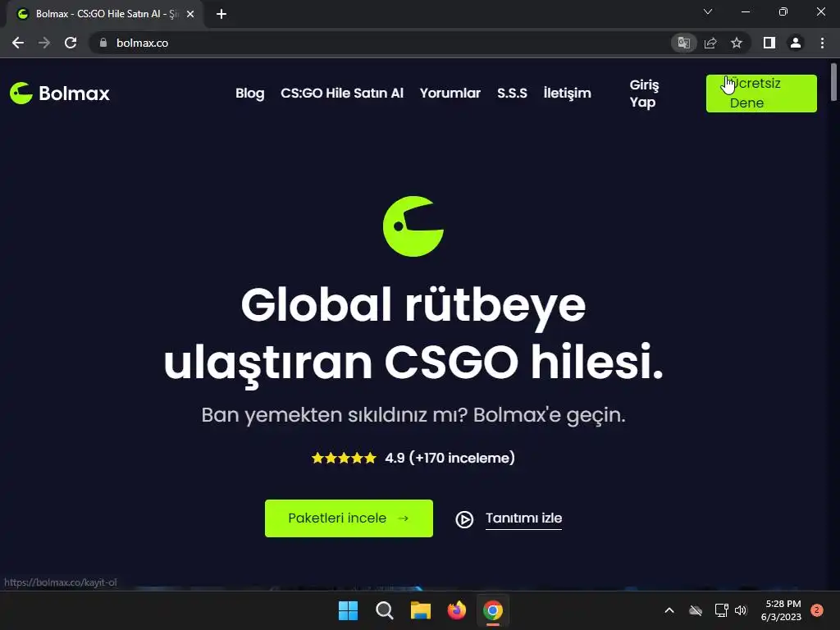Open the taskbar clock and date
The height and width of the screenshot is (630, 840).
(x=781, y=610)
